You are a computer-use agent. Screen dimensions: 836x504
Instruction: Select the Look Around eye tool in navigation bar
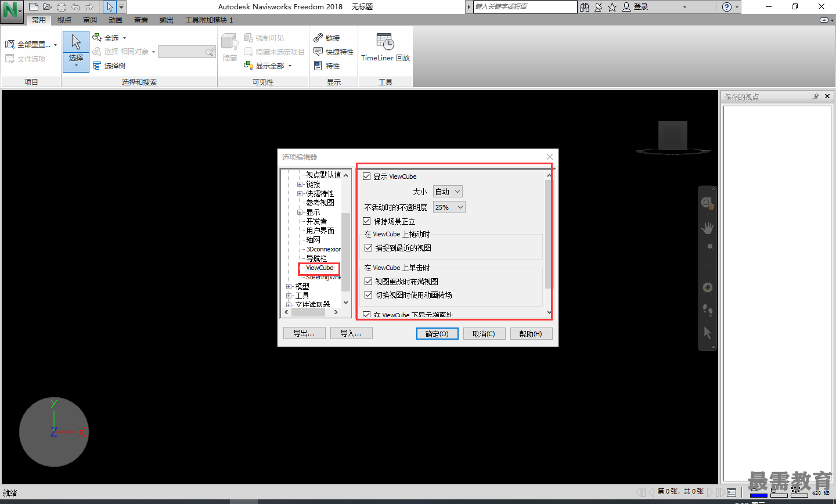[707, 287]
